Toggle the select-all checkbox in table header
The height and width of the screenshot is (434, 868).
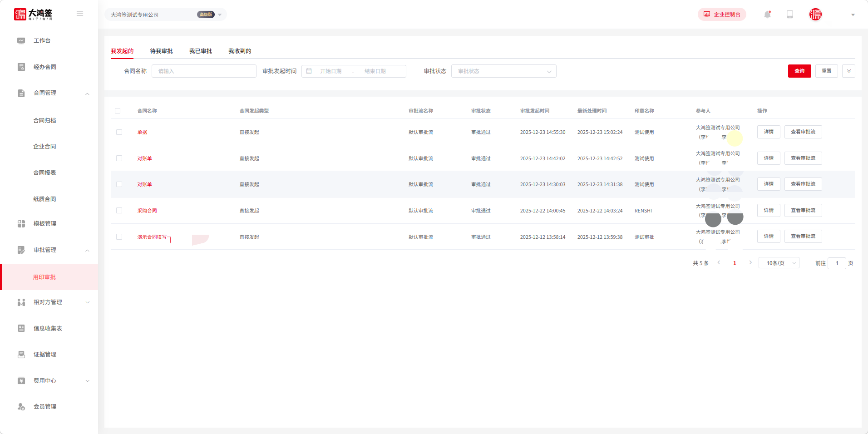tap(118, 111)
